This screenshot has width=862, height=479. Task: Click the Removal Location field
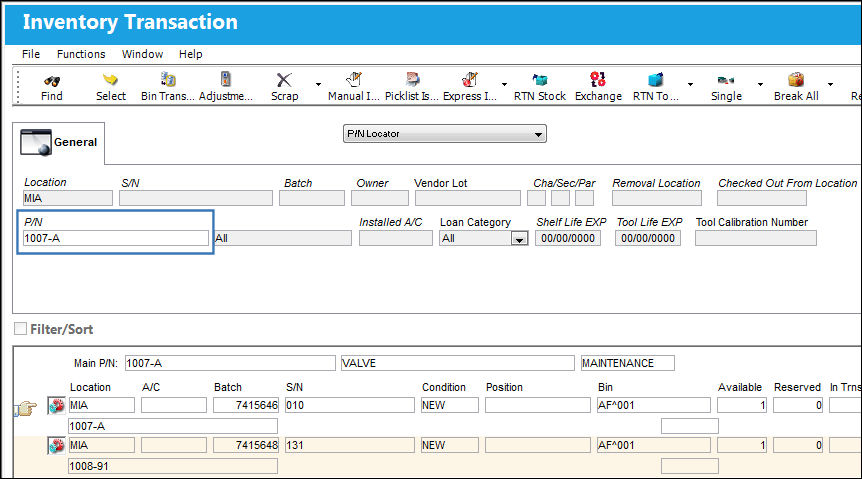click(x=657, y=198)
